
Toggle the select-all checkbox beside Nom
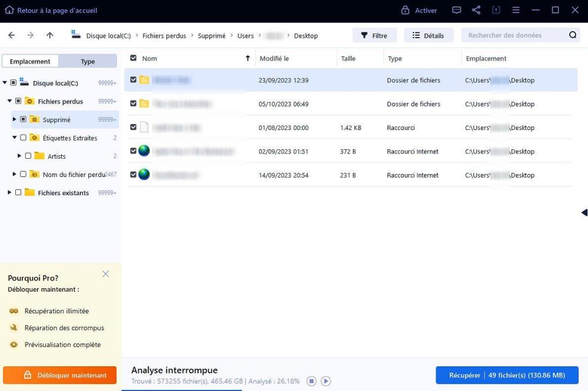click(133, 58)
